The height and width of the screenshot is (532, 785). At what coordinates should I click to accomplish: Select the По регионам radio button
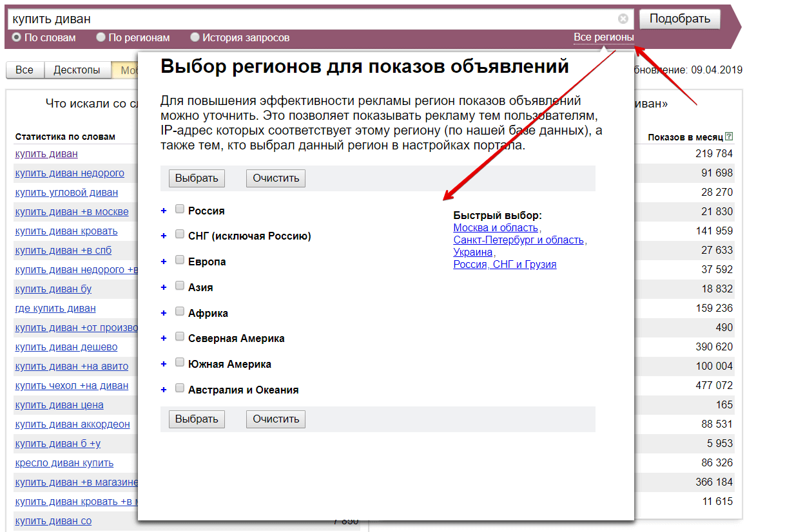pos(101,37)
